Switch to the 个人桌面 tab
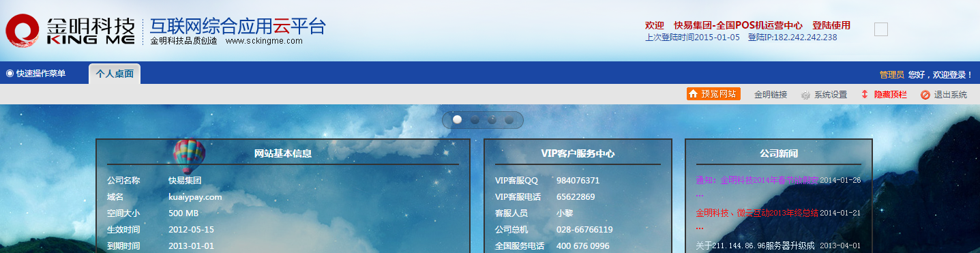This screenshot has height=253, width=980. tap(115, 74)
